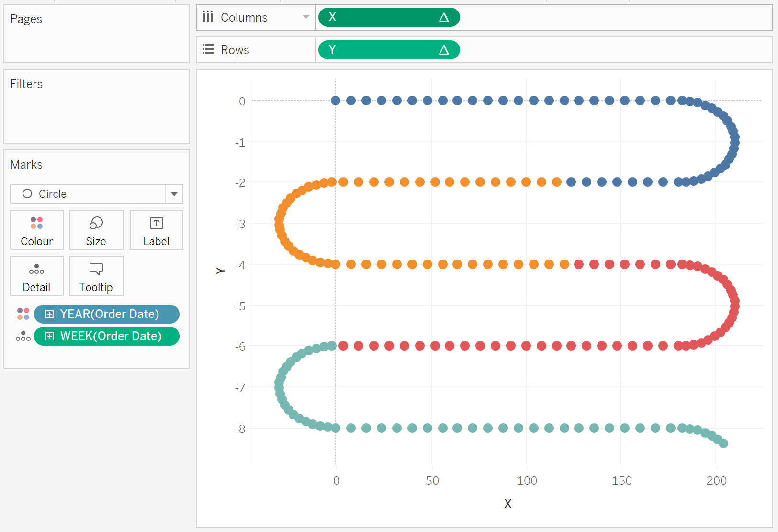Click the X axis label 150
Screen dimensions: 778x532
(621, 481)
